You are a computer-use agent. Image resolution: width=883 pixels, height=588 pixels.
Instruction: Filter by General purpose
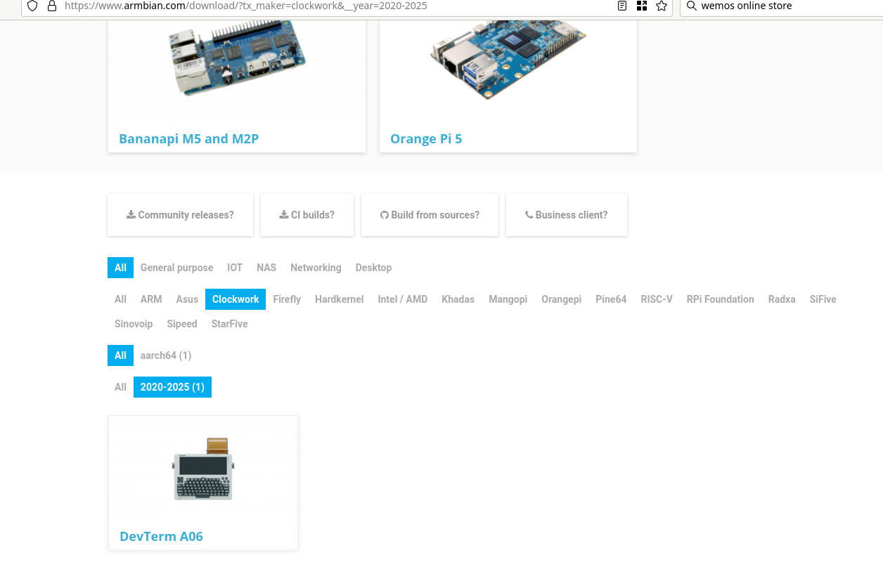click(x=176, y=268)
